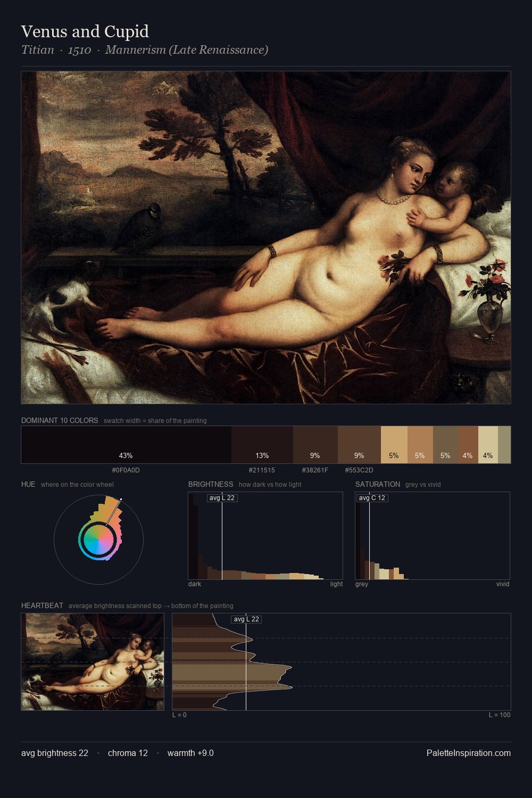
Task: Click the 'L = 0' axis label
Action: [179, 715]
